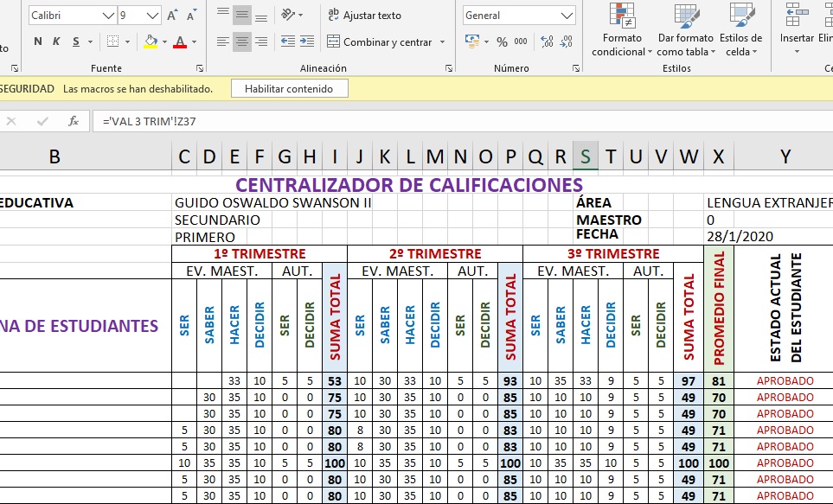Viewport: 833px width, 504px height.
Task: Increase indent icon
Action: (307, 41)
